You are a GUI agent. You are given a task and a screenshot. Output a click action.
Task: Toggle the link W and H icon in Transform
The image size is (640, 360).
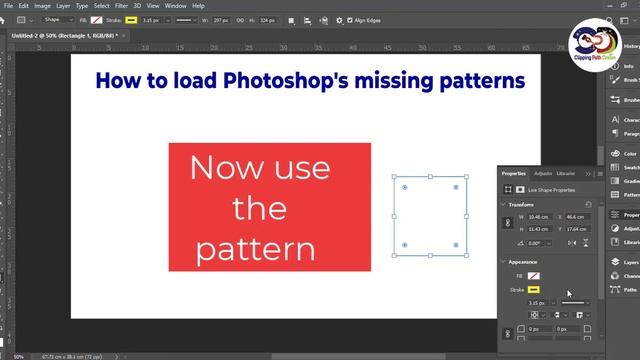tap(508, 223)
